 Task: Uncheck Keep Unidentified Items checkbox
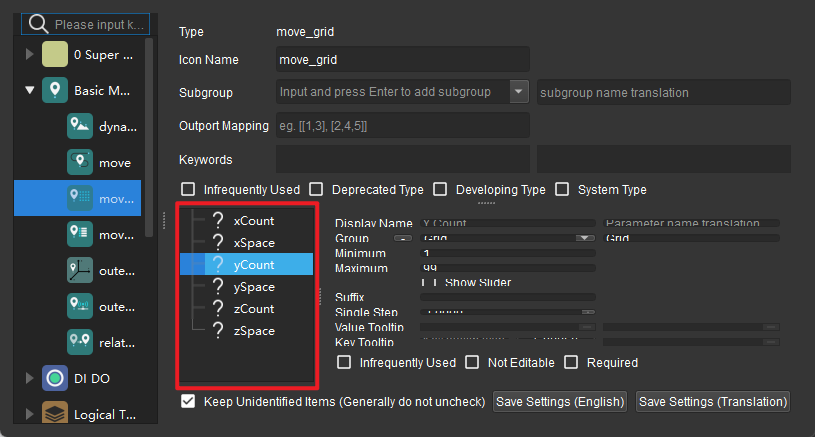[187, 401]
